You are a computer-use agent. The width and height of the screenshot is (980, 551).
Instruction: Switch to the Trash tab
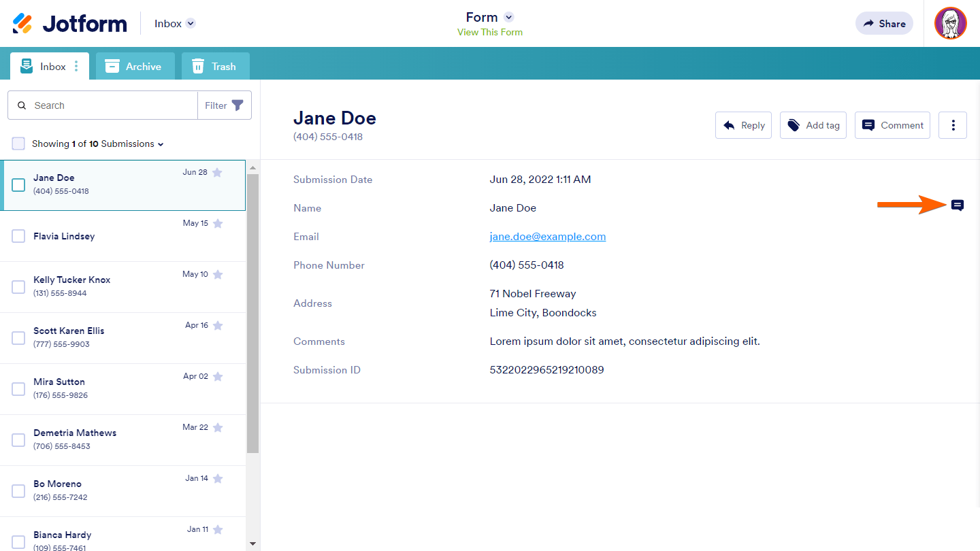pos(215,67)
